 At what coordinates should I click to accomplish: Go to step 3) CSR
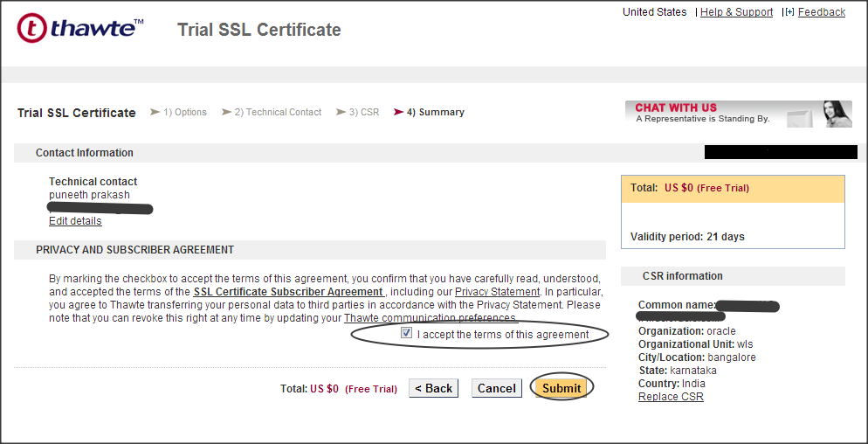363,112
